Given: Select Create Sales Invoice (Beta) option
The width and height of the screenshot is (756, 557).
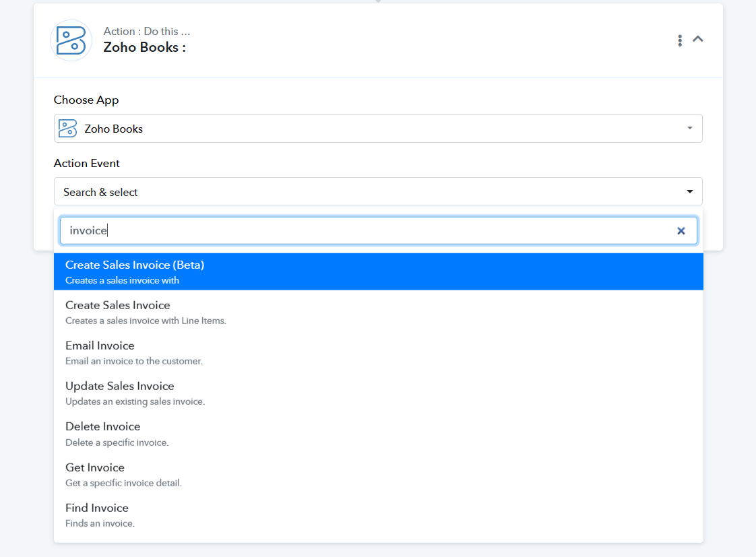Looking at the screenshot, I should coord(379,271).
